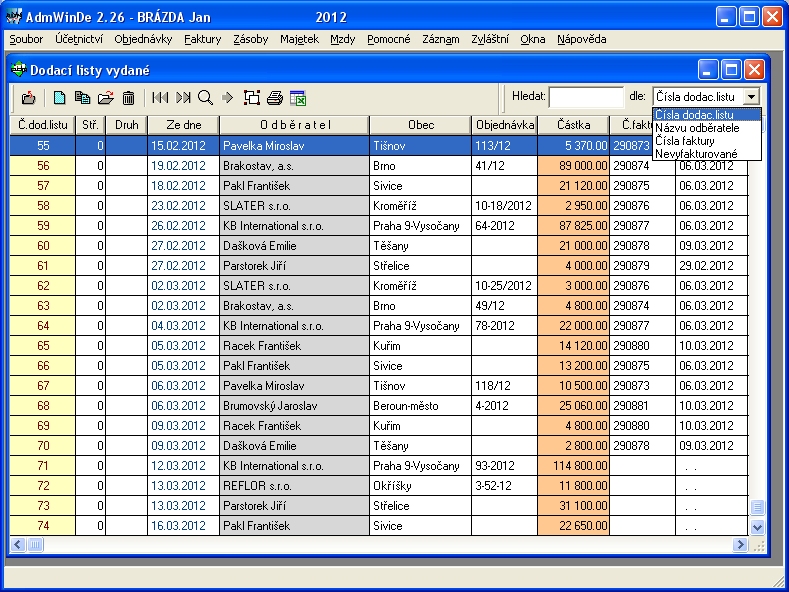
Task: Click the horizontal scrollbar thumb
Action: pyautogui.click(x=35, y=544)
